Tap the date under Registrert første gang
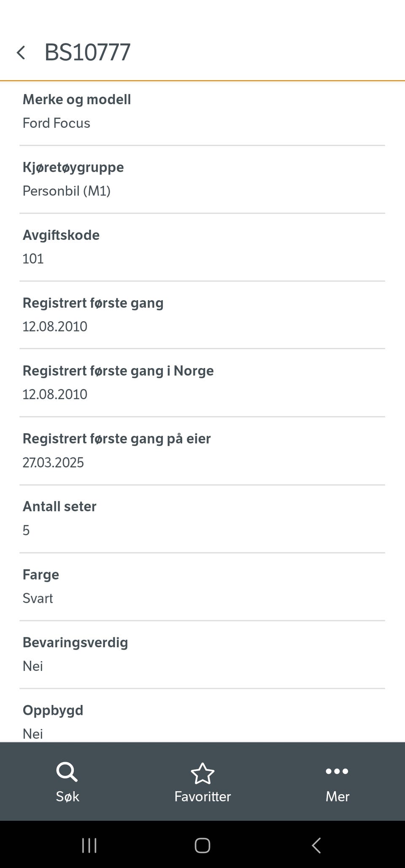Screen dimensions: 405x868 (55, 327)
